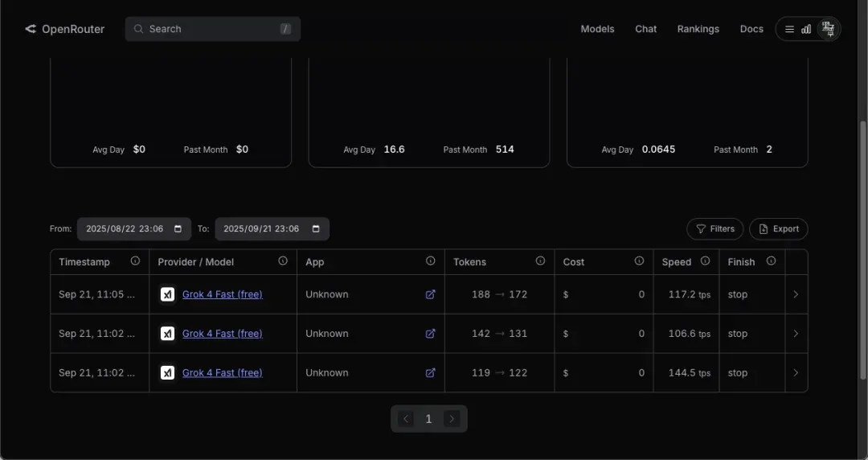Click the OpenRouter logo icon

point(31,29)
